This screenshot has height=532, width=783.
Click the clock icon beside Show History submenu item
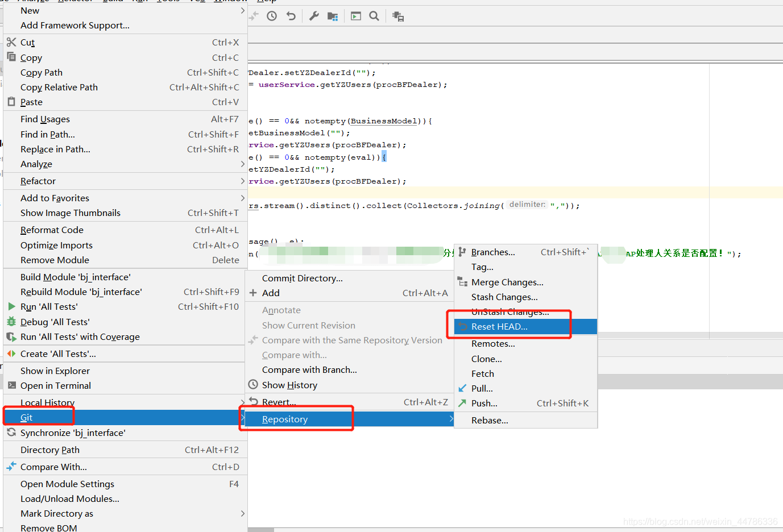[x=254, y=385]
